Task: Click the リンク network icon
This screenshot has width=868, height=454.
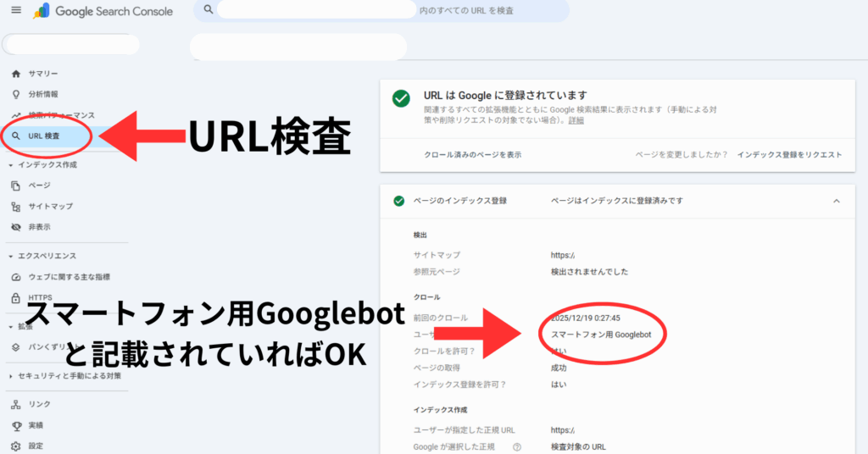Action: click(x=16, y=405)
